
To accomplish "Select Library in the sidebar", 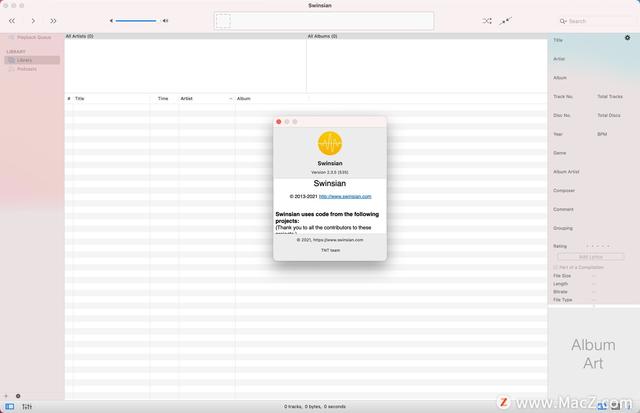I will click(24, 60).
